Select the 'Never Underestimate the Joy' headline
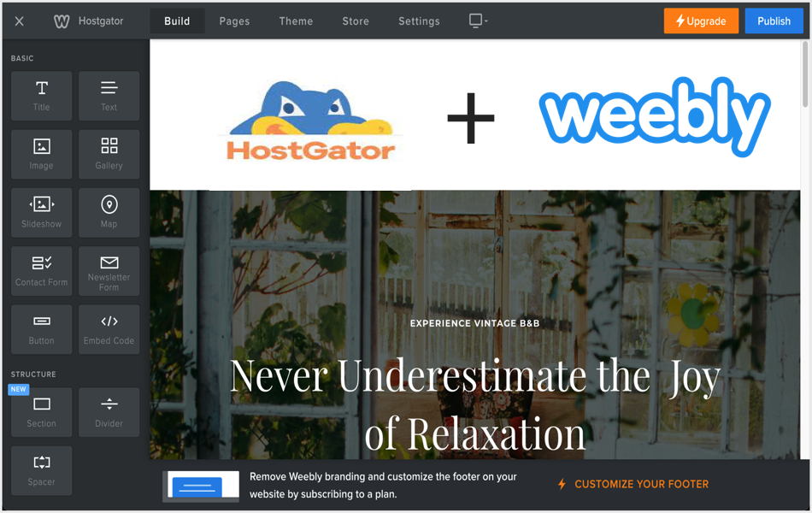 click(x=475, y=376)
